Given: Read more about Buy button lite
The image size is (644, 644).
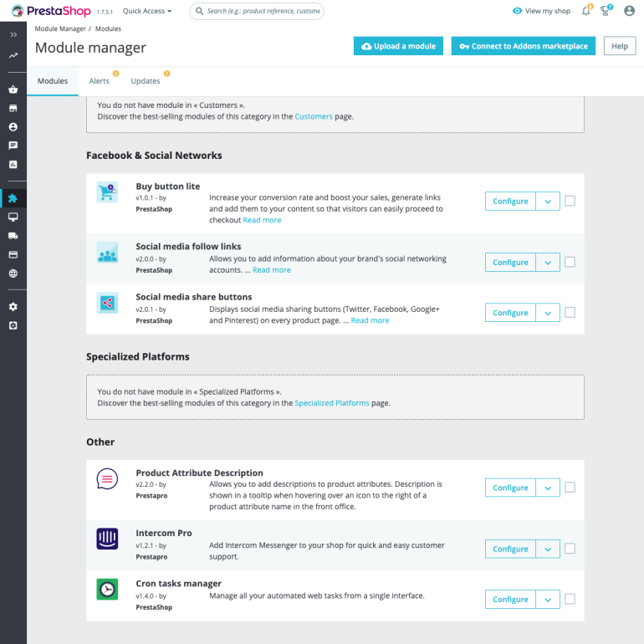Looking at the screenshot, I should pos(262,220).
